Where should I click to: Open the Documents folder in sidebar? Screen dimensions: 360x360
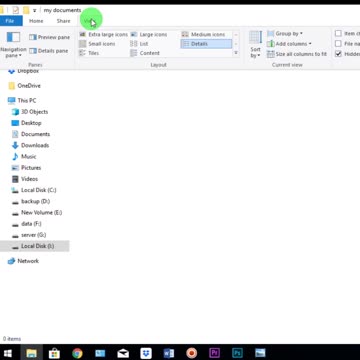click(x=31, y=134)
